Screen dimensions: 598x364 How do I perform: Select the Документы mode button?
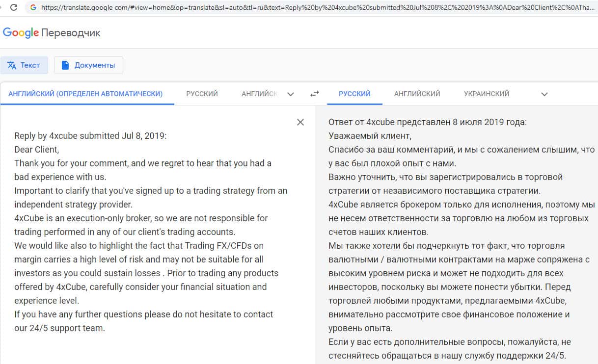(x=88, y=65)
